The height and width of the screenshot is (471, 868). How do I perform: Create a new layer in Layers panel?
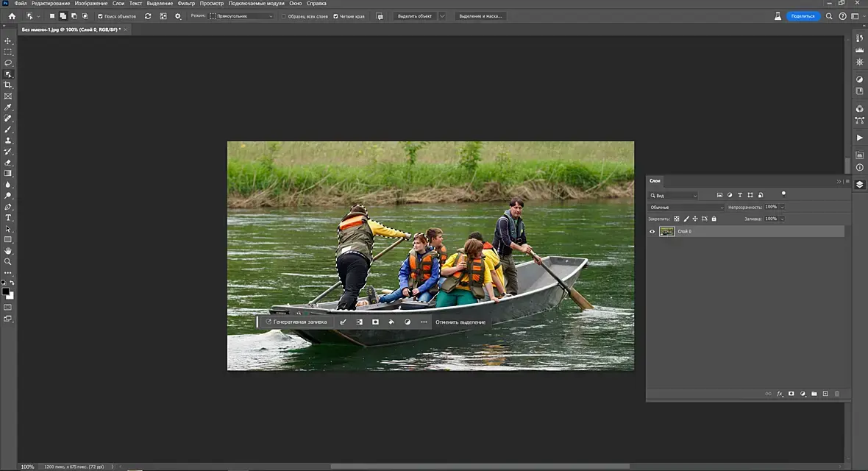[x=825, y=394]
